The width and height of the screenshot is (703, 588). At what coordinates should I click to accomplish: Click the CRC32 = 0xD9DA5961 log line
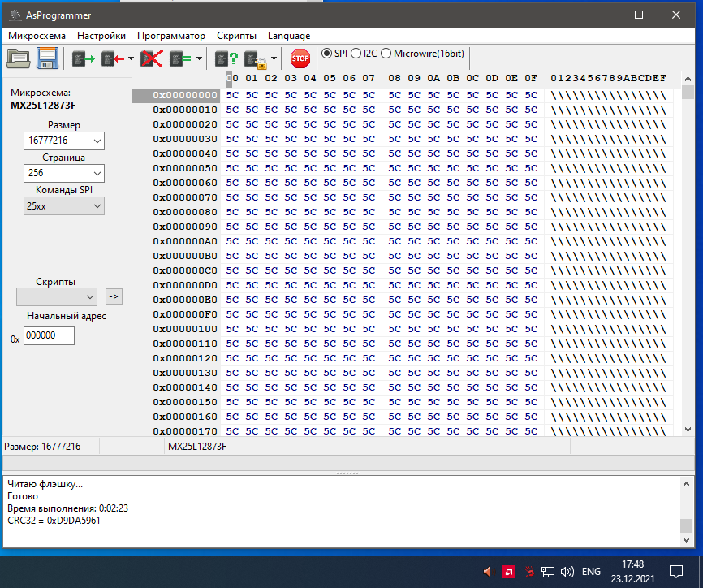coord(54,521)
